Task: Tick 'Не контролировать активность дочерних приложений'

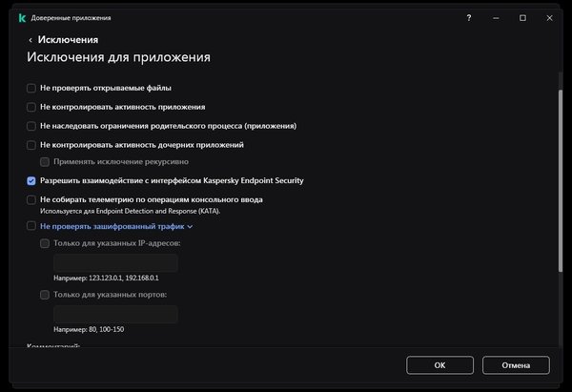Action: tap(31, 145)
